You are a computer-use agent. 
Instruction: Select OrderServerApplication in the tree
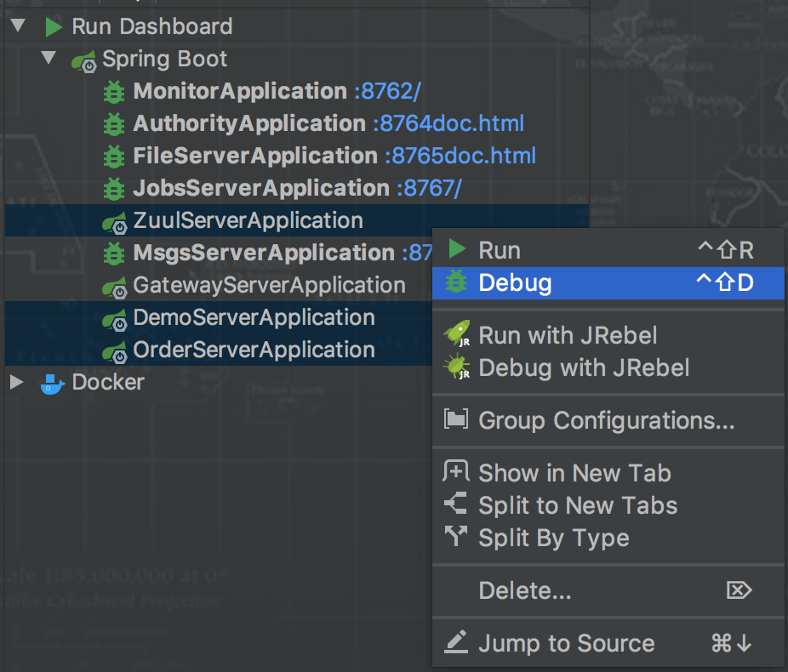(x=254, y=350)
